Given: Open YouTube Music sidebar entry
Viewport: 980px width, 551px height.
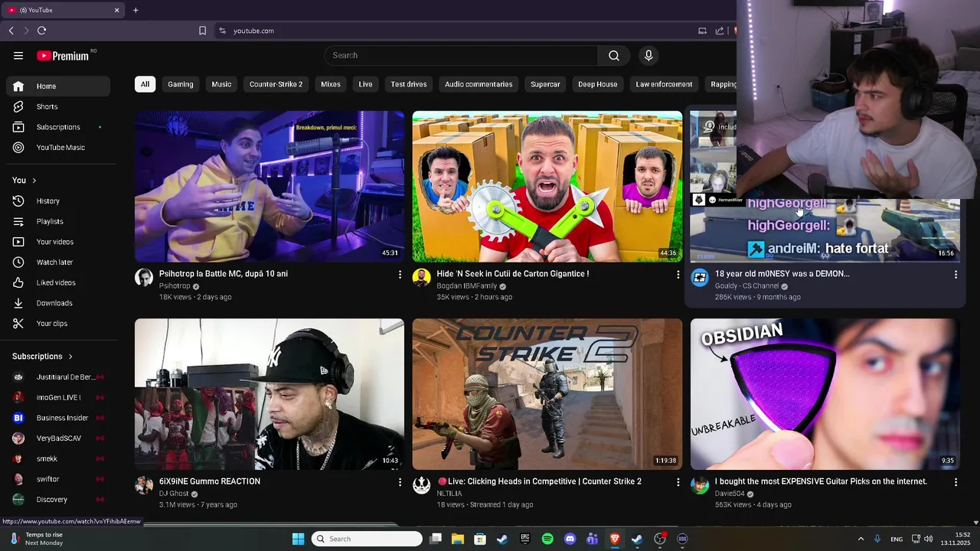Looking at the screenshot, I should (x=58, y=147).
